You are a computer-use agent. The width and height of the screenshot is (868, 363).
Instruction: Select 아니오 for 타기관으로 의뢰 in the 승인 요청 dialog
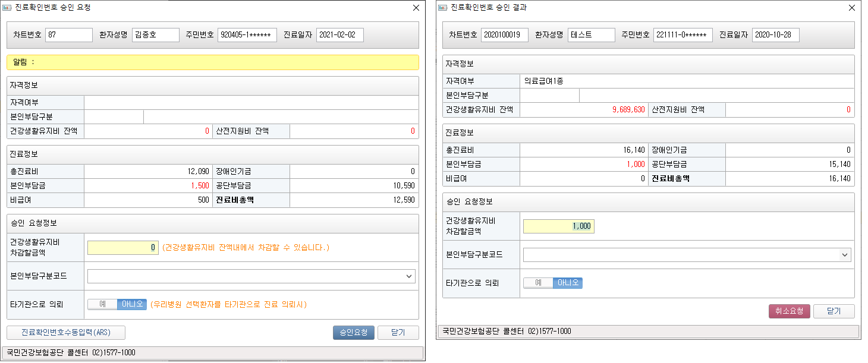[131, 304]
